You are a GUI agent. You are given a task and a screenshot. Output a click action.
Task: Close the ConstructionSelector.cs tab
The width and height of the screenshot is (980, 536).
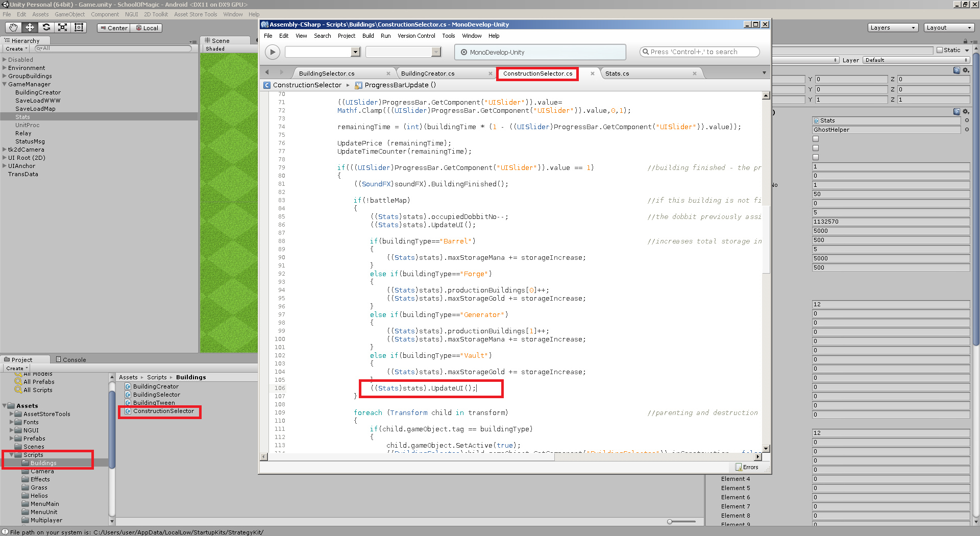point(593,74)
